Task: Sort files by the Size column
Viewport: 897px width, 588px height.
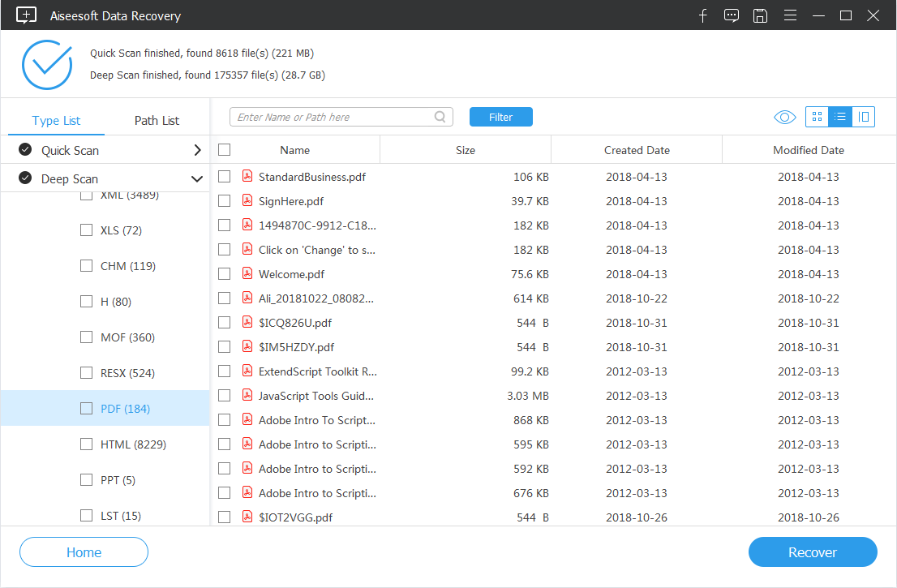Action: pyautogui.click(x=466, y=150)
